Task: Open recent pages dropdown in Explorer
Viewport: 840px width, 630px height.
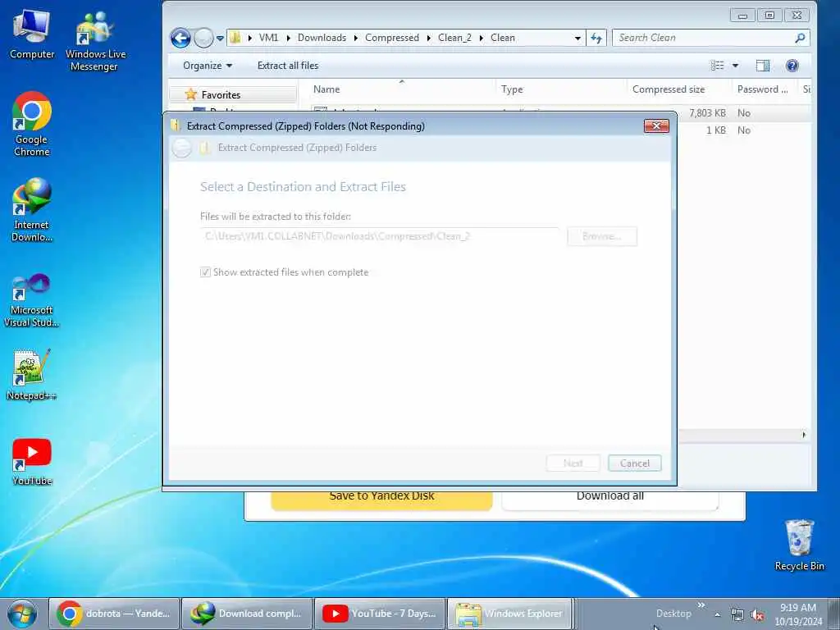Action: [x=220, y=39]
